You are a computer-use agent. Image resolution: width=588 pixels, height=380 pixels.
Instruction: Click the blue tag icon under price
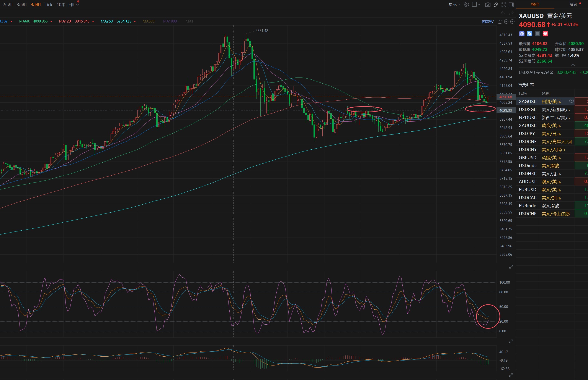(x=529, y=34)
